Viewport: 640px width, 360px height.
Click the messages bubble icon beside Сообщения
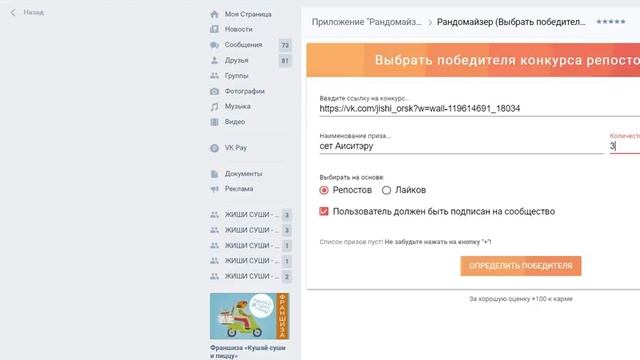click(x=214, y=45)
